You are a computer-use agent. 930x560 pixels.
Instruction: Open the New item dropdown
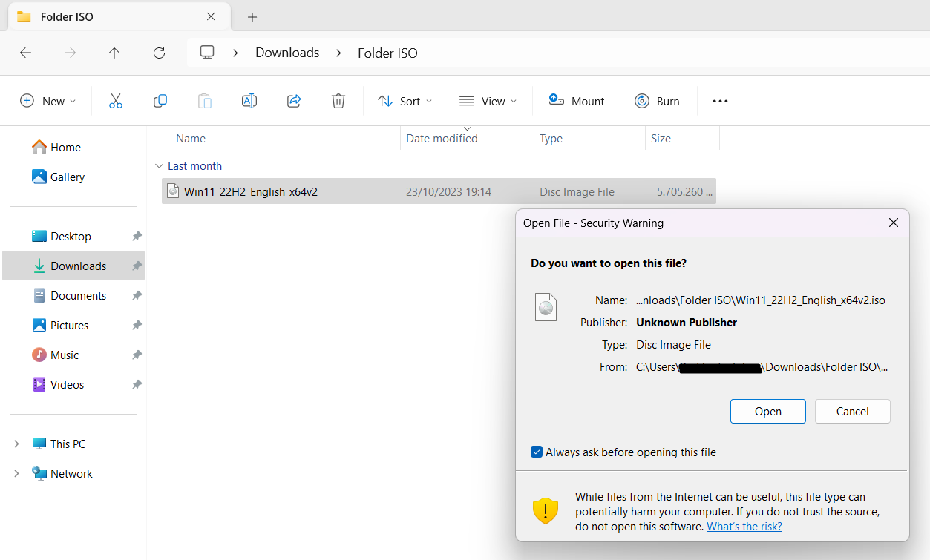point(48,101)
